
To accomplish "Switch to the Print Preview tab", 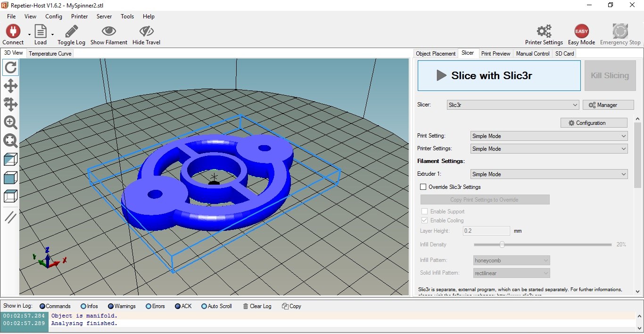I will tap(495, 54).
